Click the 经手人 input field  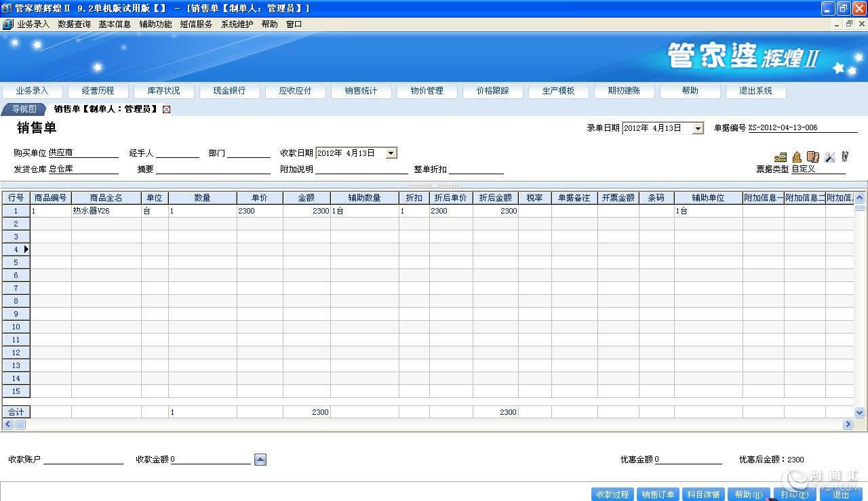click(x=178, y=153)
